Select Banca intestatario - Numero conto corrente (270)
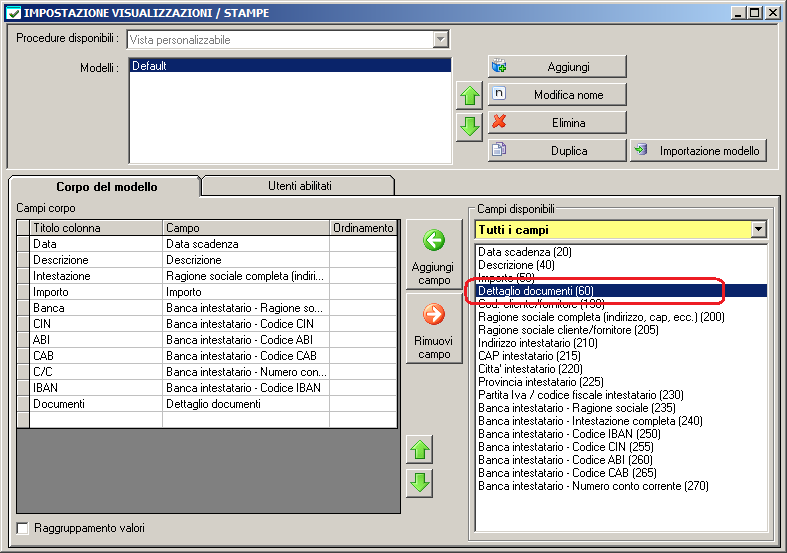This screenshot has width=787, height=553. pyautogui.click(x=620, y=486)
